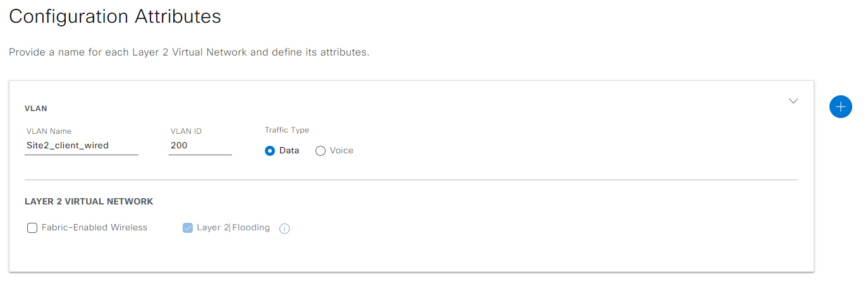This screenshot has width=868, height=284.
Task: Click into the VLAN ID field
Action: tap(200, 146)
